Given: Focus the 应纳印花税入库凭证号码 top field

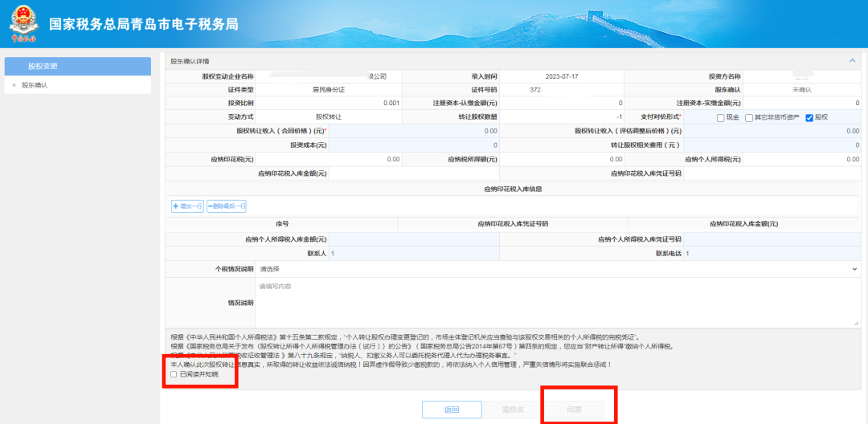Looking at the screenshot, I should pyautogui.click(x=772, y=173).
